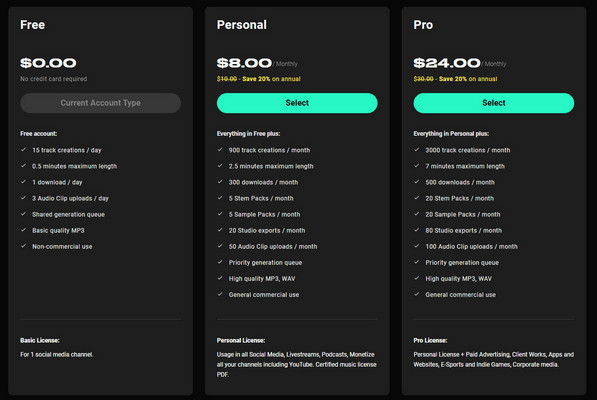597x400 pixels.
Task: Select the Personal plan
Action: click(297, 103)
